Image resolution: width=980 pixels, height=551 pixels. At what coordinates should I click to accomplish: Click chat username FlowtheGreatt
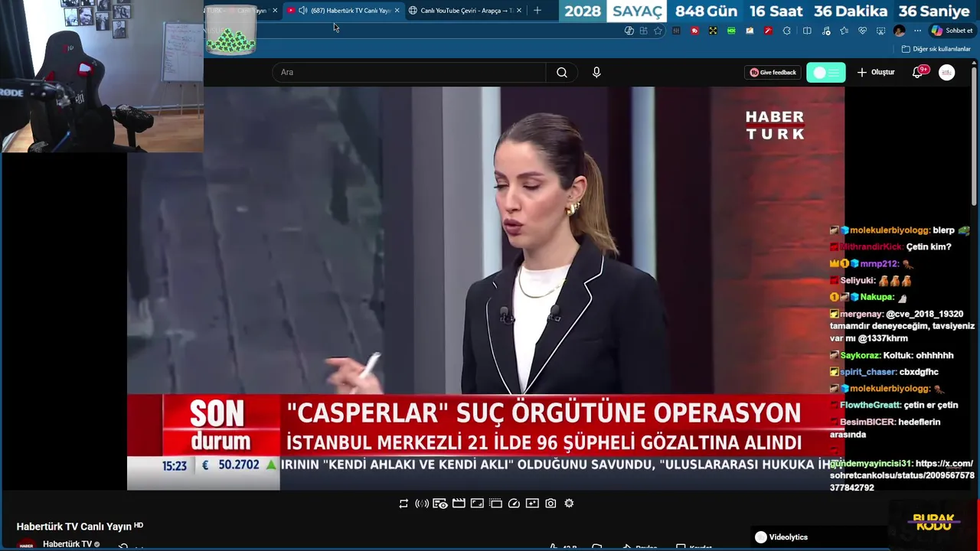(x=870, y=405)
